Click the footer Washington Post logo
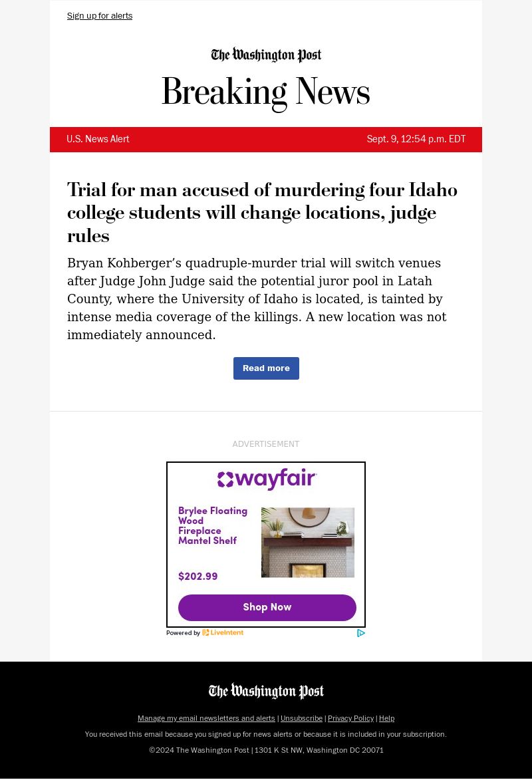532x780 pixels. point(266,692)
